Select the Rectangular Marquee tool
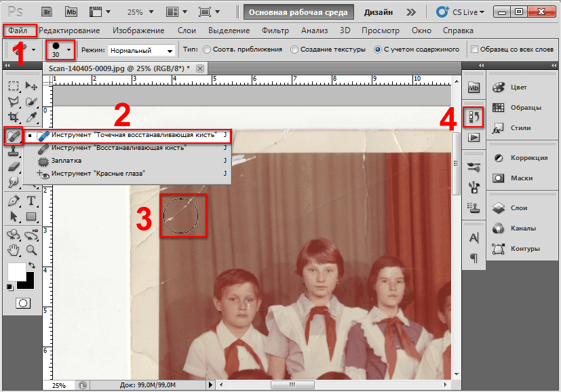This screenshot has height=392, width=561. pos(14,86)
